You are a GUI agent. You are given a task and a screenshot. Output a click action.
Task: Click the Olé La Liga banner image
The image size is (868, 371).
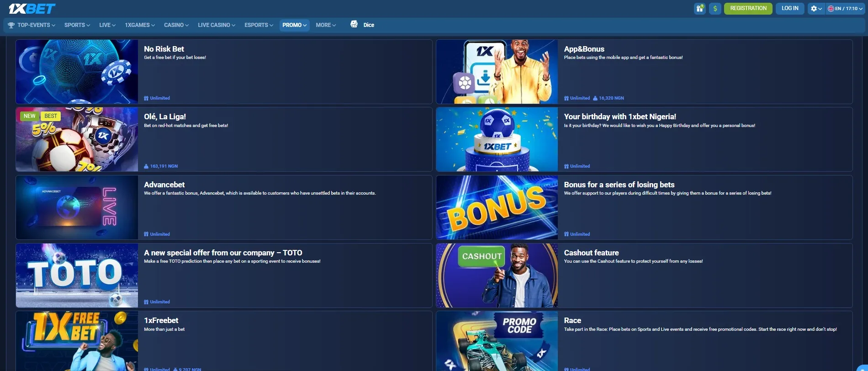[x=77, y=139]
